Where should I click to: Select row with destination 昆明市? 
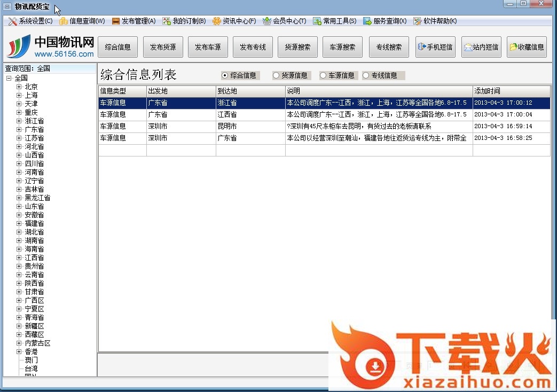(x=324, y=126)
